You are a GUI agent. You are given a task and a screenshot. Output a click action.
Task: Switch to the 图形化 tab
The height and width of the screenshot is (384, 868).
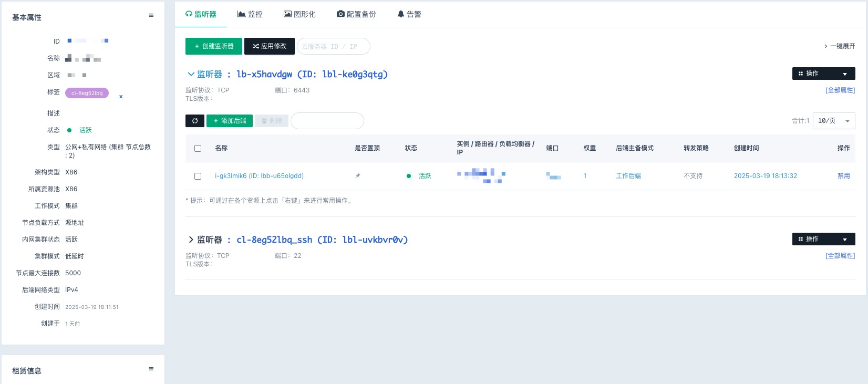click(299, 14)
